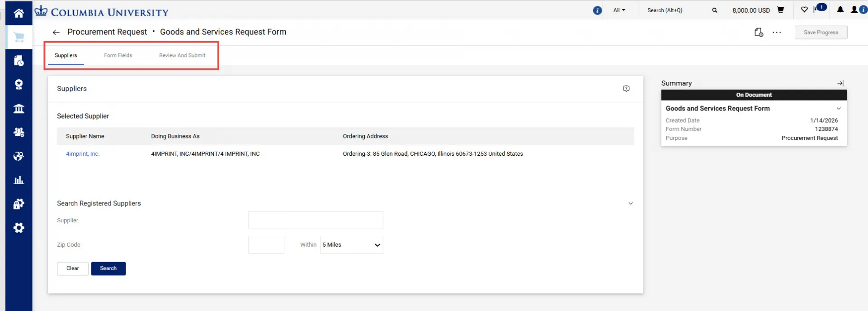Click the blue Search button
Image resolution: width=868 pixels, height=311 pixels.
(x=108, y=268)
